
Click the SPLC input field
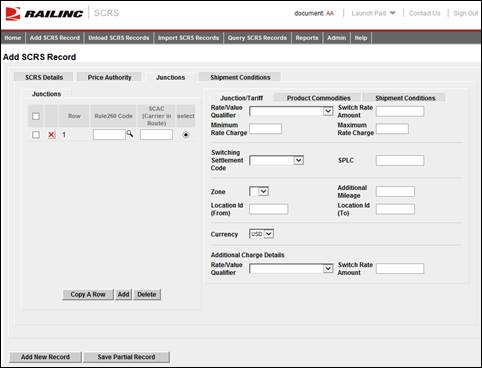(x=400, y=160)
